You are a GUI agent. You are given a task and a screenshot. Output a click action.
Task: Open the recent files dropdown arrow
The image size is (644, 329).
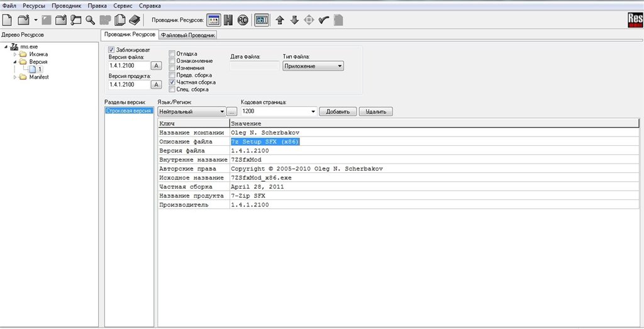pyautogui.click(x=36, y=20)
